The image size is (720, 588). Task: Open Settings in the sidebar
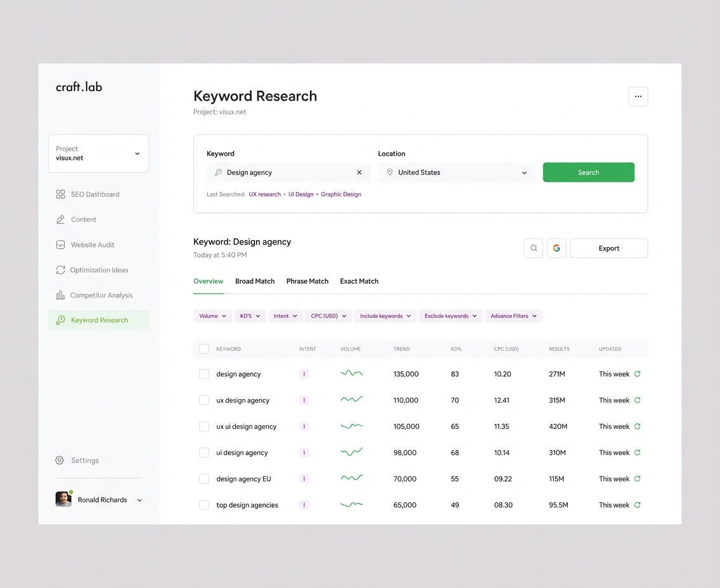(x=84, y=461)
